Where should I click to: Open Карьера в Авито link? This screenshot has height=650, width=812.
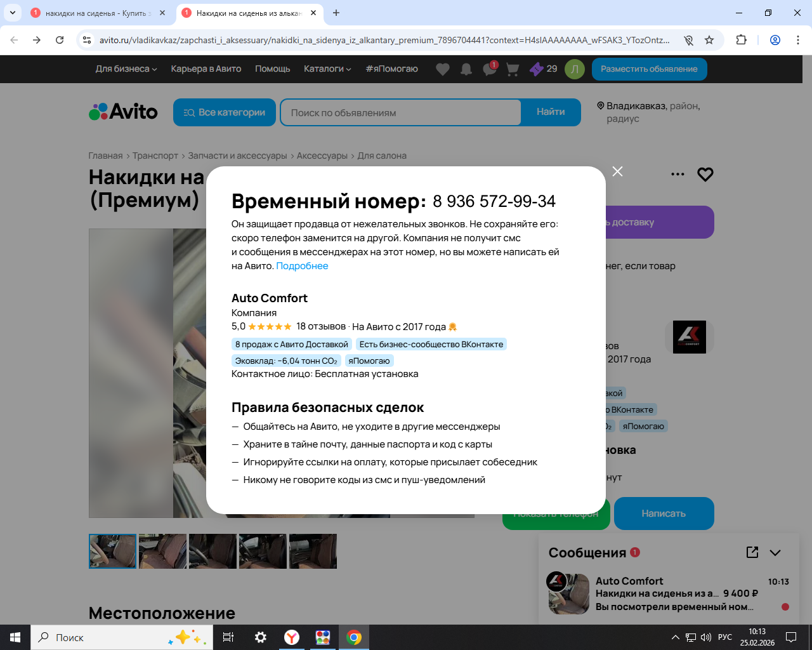[206, 69]
